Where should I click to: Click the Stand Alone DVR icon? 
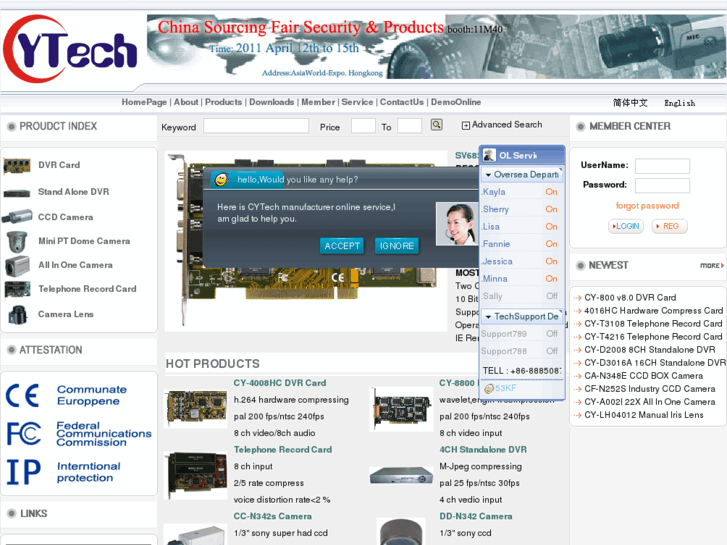coord(17,192)
